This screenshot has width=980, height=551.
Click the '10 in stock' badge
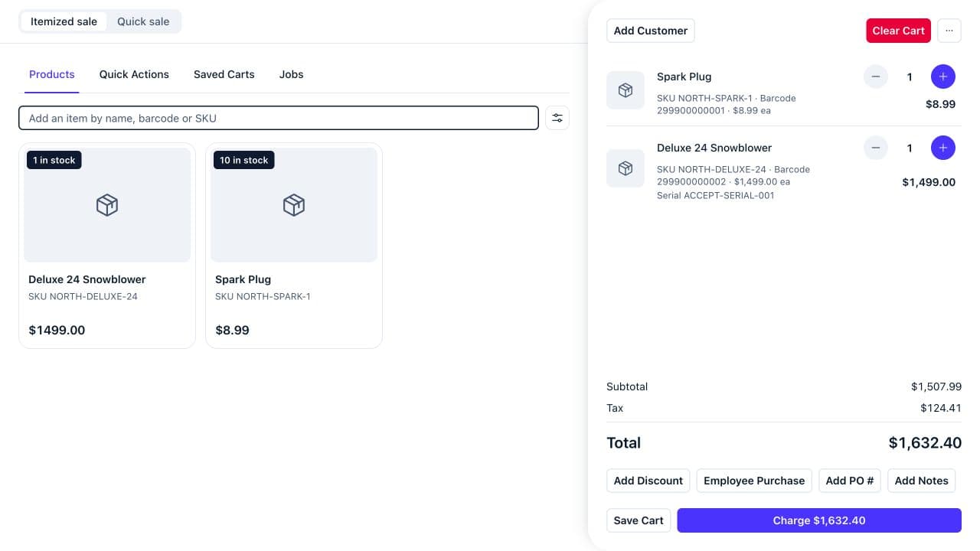click(x=244, y=160)
